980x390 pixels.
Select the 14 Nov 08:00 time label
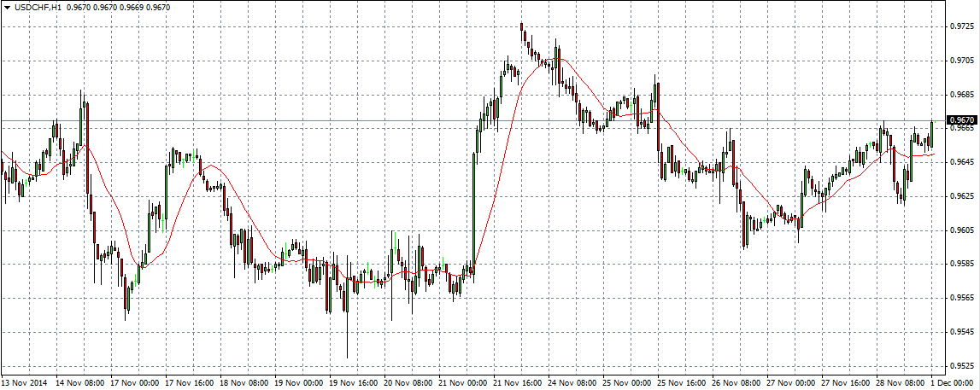(x=81, y=383)
